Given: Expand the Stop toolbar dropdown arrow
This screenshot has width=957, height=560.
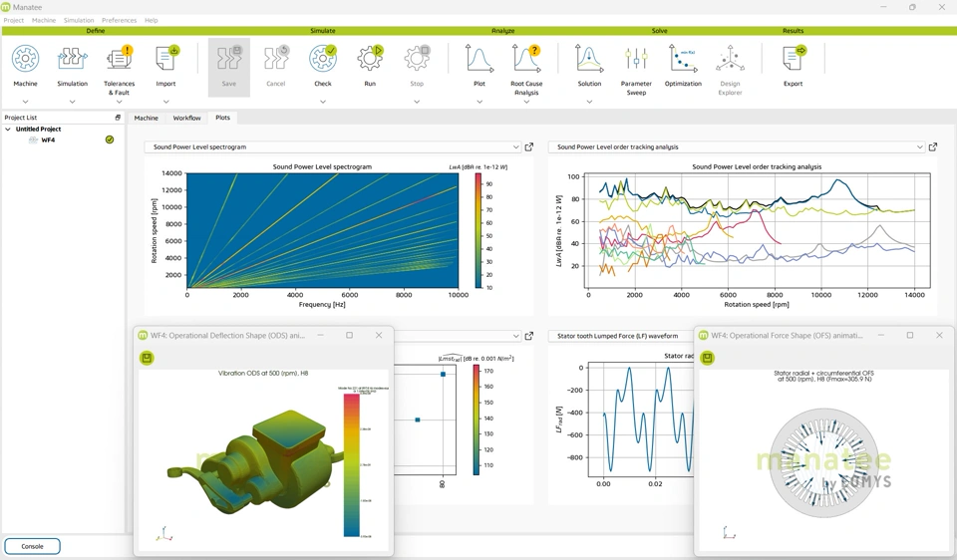Looking at the screenshot, I should click(x=417, y=102).
